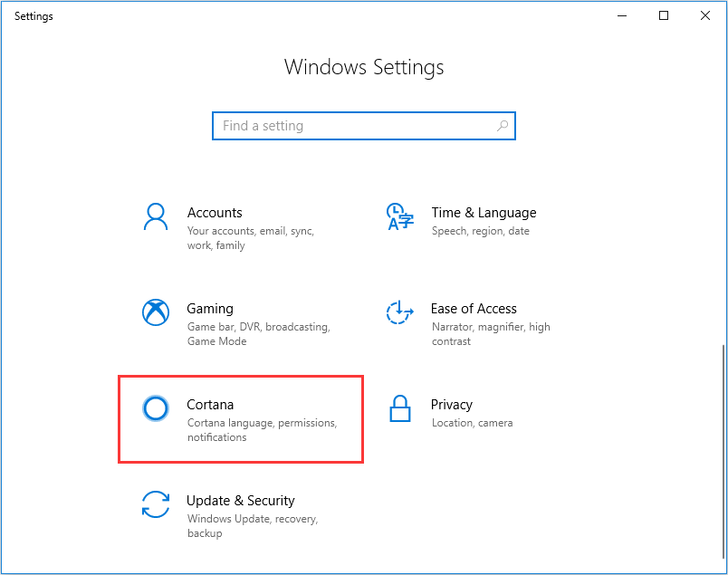Maximize the Settings window

(x=664, y=15)
